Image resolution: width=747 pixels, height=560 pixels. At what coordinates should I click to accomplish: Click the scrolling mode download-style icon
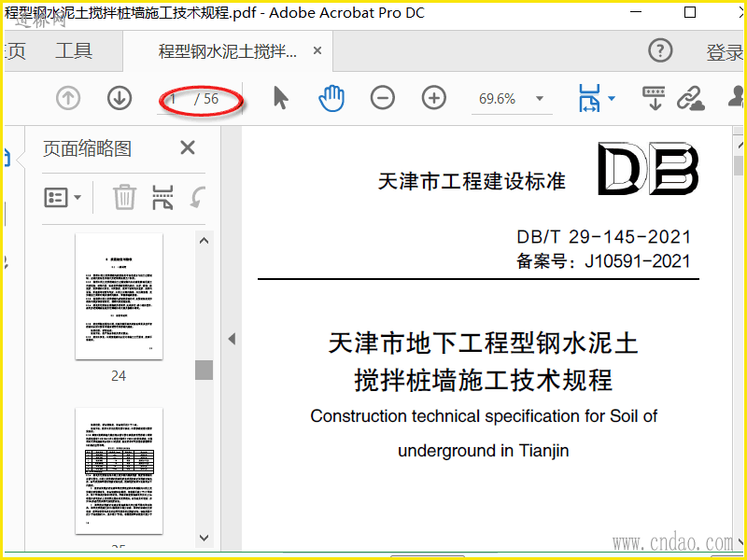point(655,98)
